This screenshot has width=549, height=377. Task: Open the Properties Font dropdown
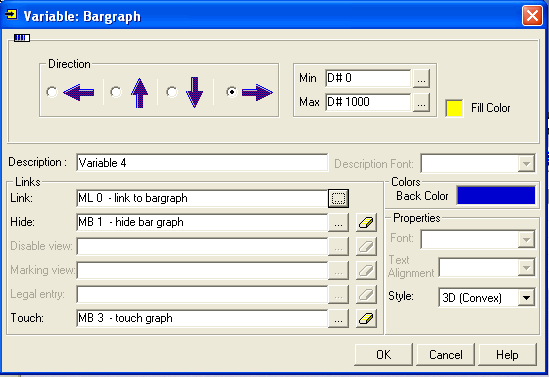coord(526,240)
